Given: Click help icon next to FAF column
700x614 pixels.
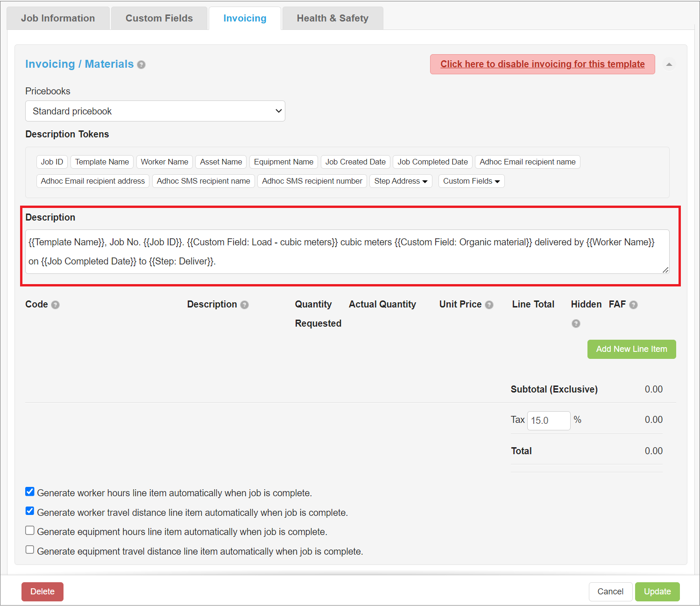Looking at the screenshot, I should pyautogui.click(x=633, y=305).
